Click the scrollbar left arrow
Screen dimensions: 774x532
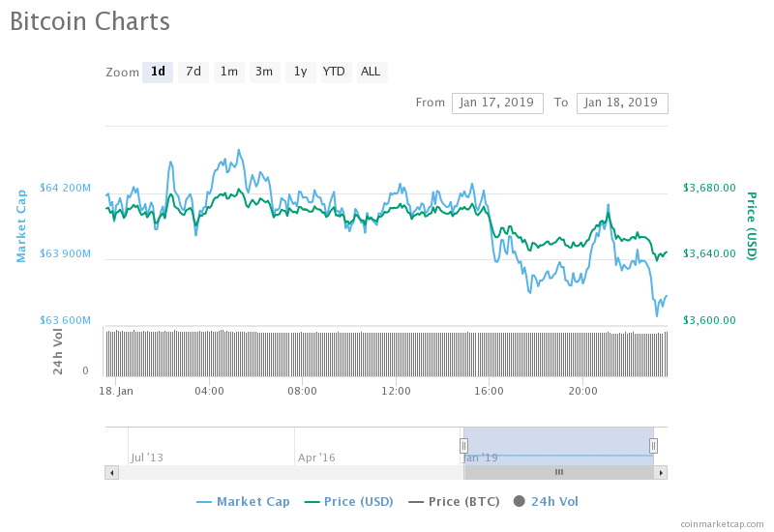111,472
